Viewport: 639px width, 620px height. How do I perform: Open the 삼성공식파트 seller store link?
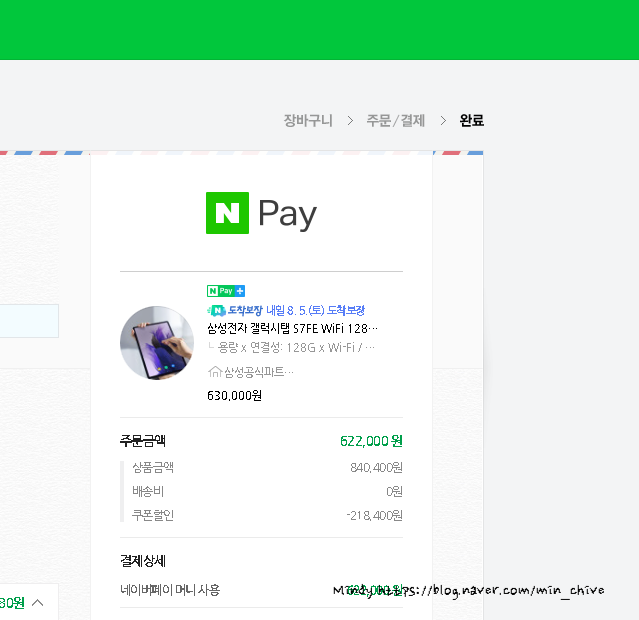pos(258,372)
